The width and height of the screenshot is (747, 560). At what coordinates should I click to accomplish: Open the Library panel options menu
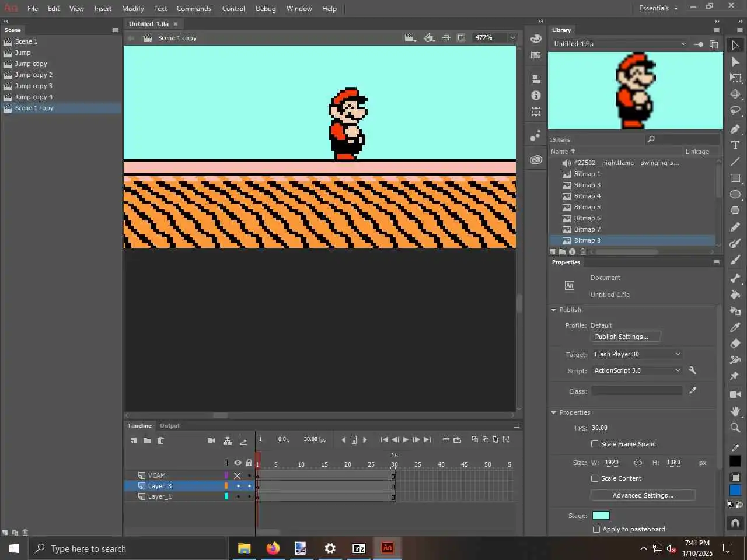[717, 30]
